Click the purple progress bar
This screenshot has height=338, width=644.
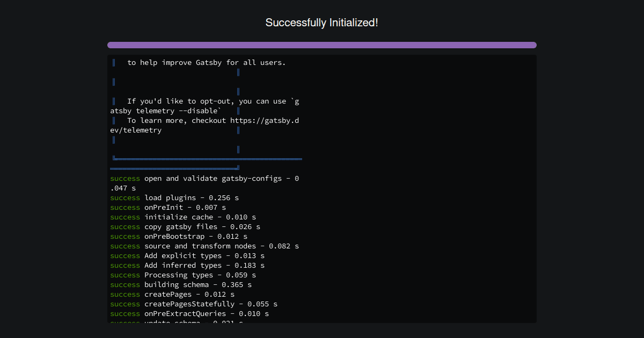[321, 45]
